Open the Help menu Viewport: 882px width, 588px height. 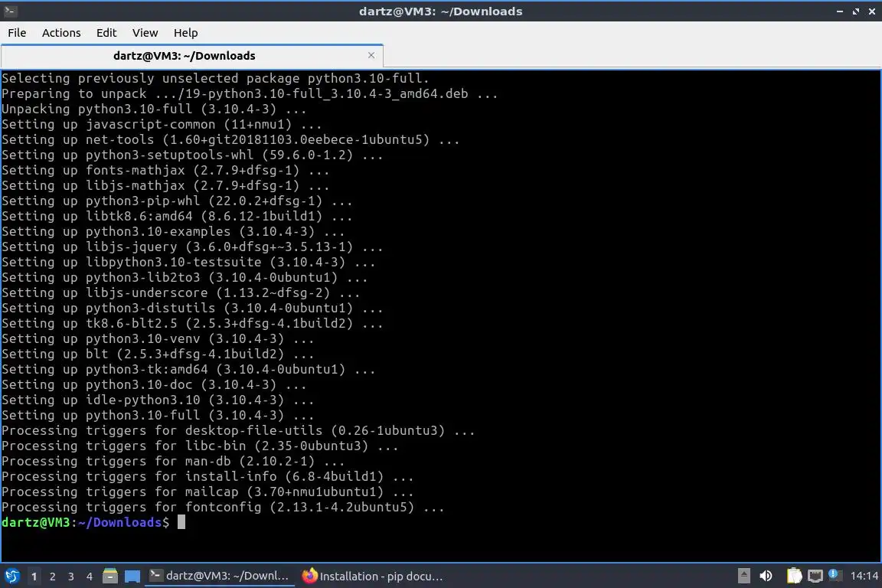click(x=185, y=33)
